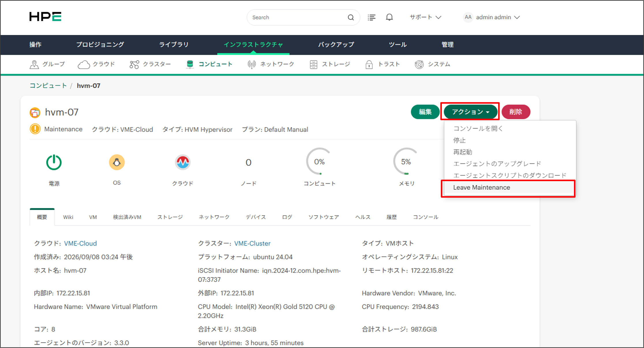Open the VME-Cluster link
This screenshot has width=644, height=348.
pyautogui.click(x=252, y=243)
